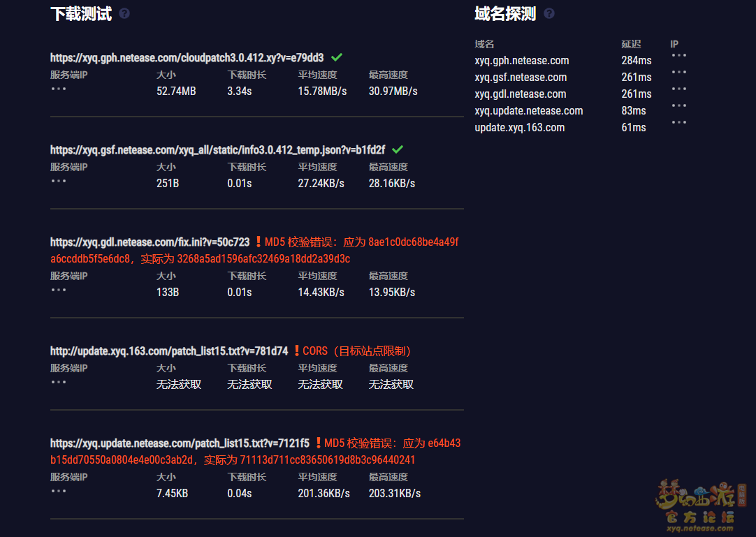This screenshot has height=537, width=756.
Task: Select the 0.04s download duration value
Action: 240,493
